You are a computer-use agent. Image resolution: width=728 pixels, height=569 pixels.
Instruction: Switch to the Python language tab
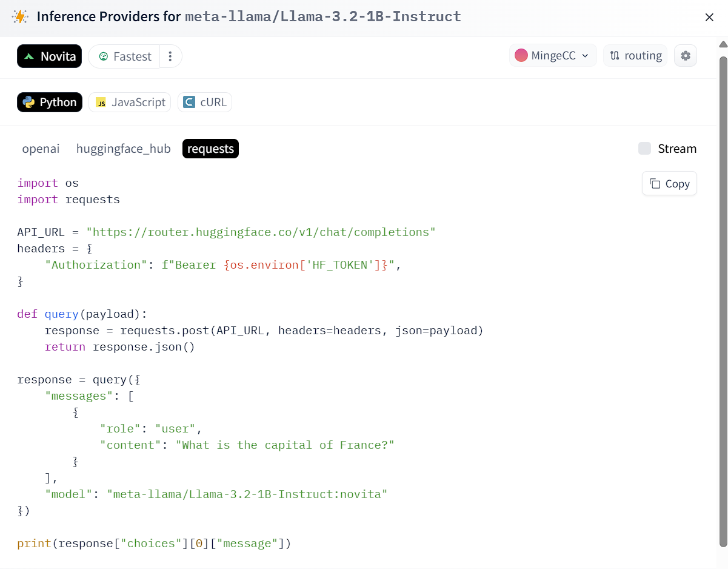[49, 103]
